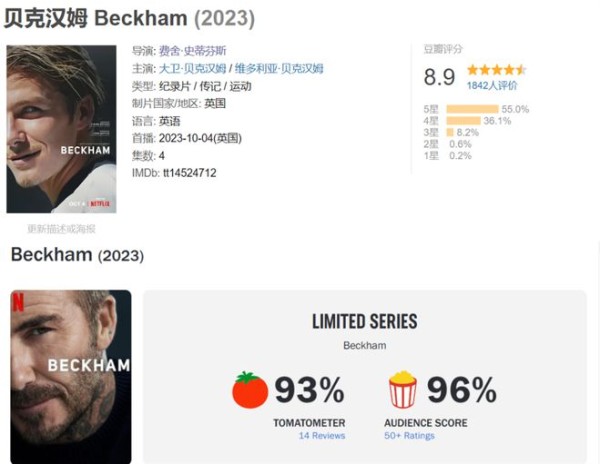Click the 14 Reviews link

tap(322, 436)
